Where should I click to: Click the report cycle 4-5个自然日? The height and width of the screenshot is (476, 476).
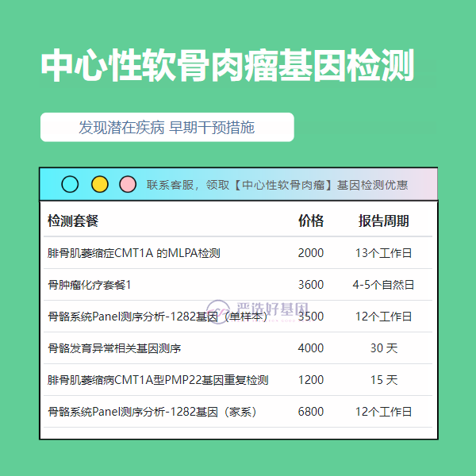pyautogui.click(x=383, y=285)
